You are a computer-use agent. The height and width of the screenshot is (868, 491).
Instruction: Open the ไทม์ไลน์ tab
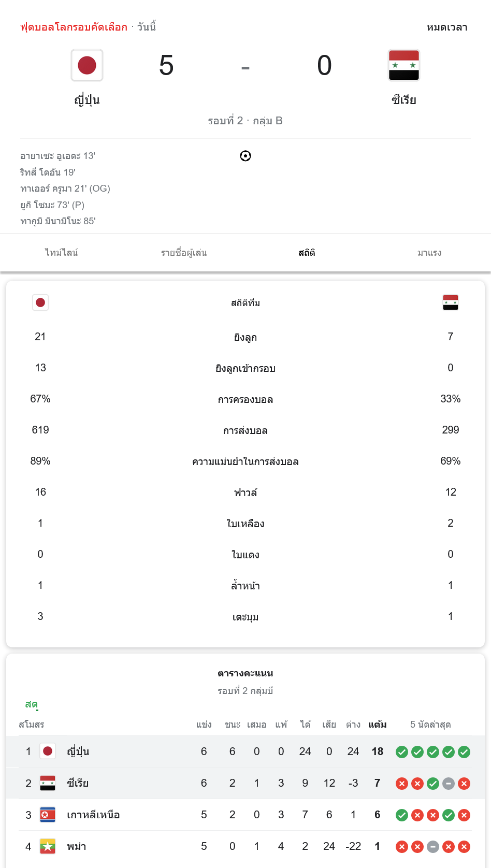[62, 253]
